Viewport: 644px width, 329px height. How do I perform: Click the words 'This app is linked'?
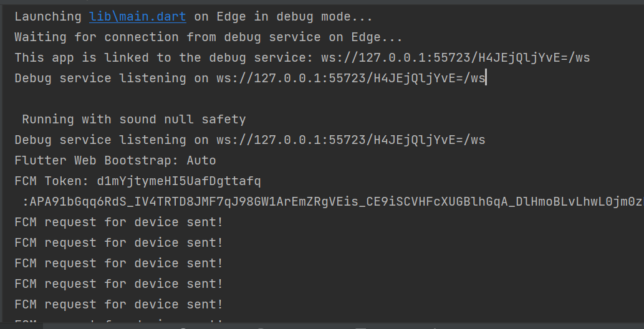click(x=82, y=58)
